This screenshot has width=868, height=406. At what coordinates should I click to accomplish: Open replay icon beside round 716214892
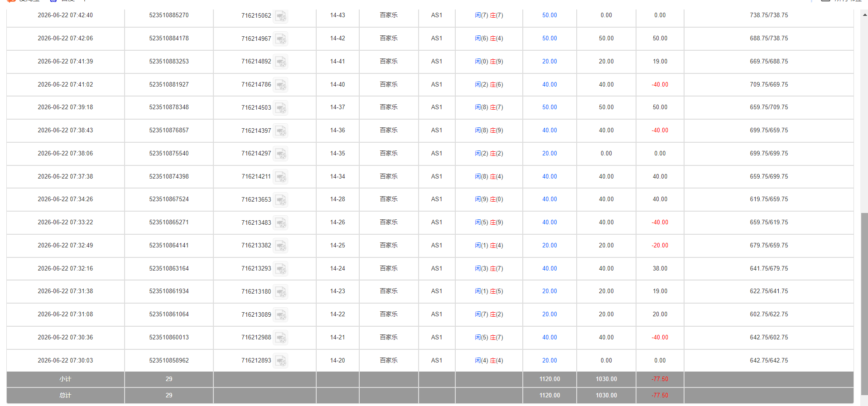[281, 62]
